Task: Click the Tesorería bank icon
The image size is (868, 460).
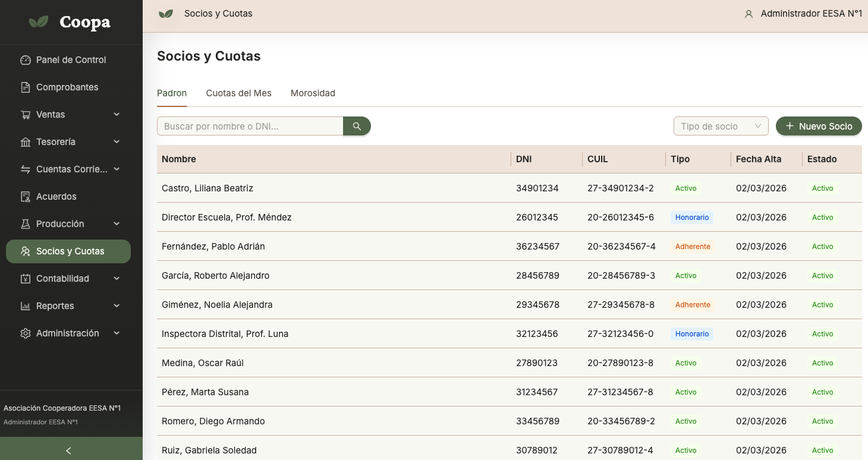Action: 26,142
